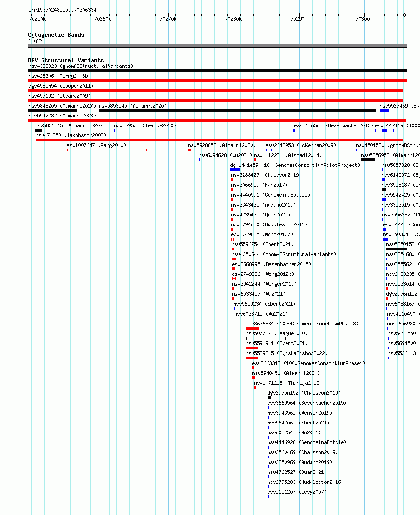
Task: Open esv2642953 (McKernan2009) variant
Action: point(301,145)
